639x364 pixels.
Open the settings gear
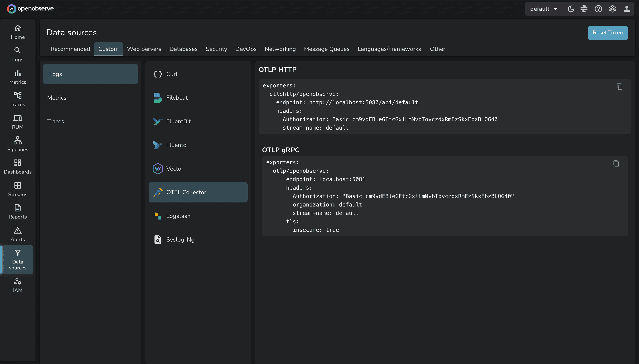(x=612, y=8)
